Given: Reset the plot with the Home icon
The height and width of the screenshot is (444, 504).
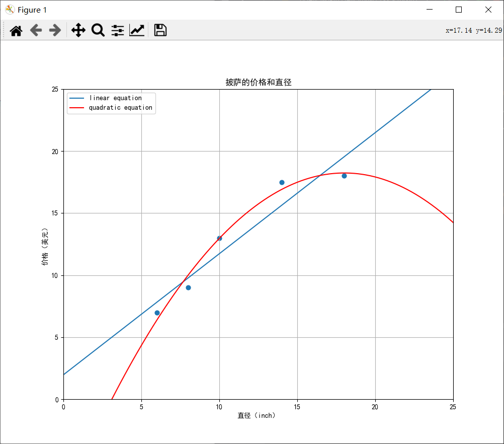Looking at the screenshot, I should click(x=16, y=31).
